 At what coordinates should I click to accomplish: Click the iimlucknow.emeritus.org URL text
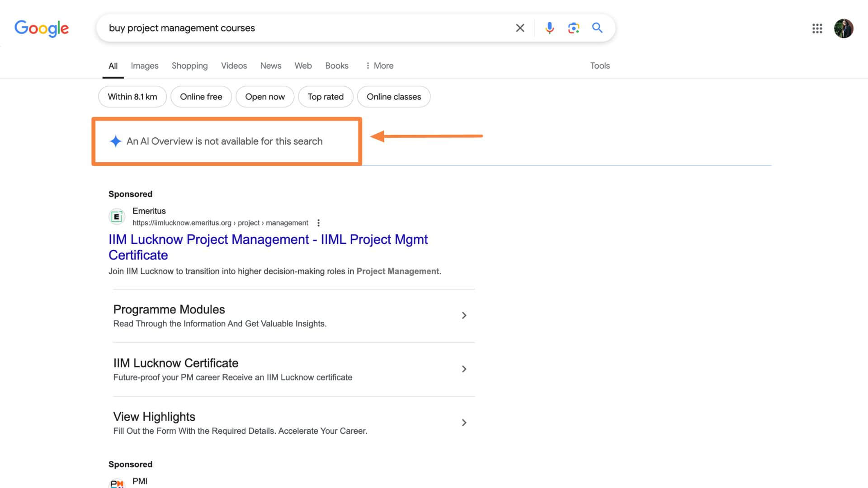[220, 223]
